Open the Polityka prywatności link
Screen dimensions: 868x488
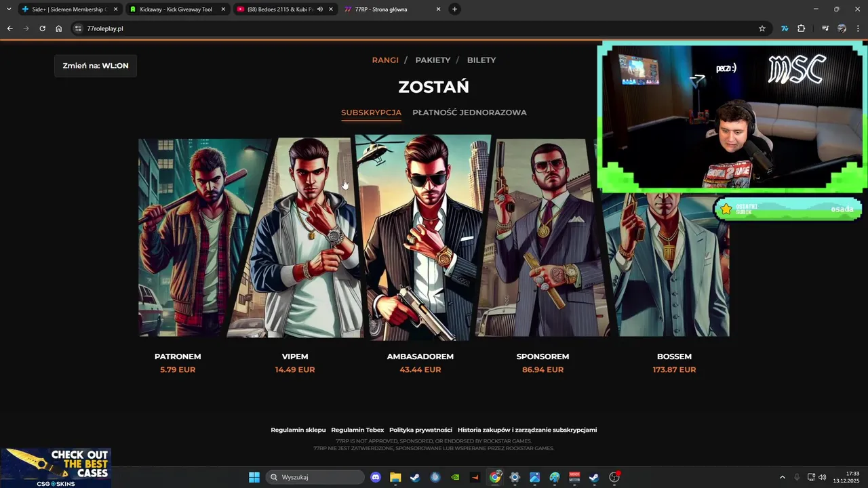[420, 430]
